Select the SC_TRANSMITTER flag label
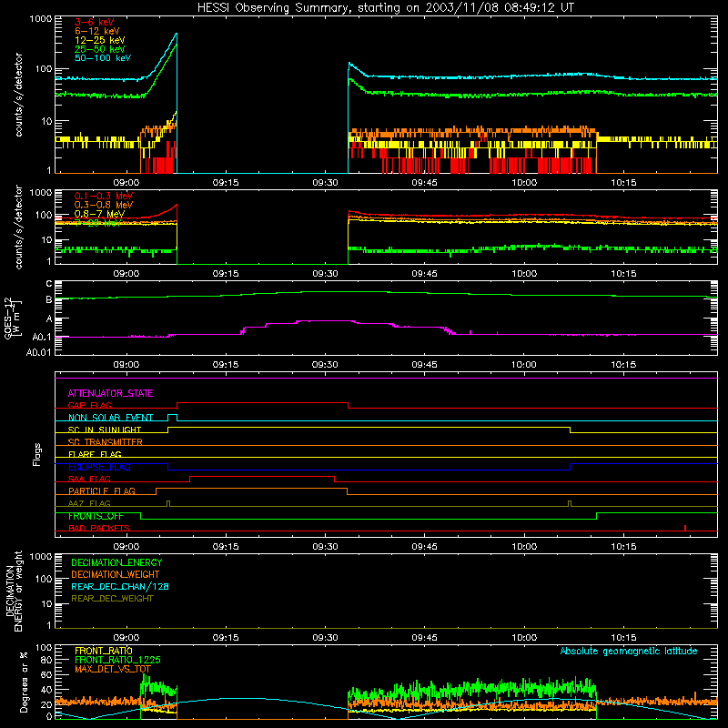The image size is (728, 728). (x=106, y=442)
